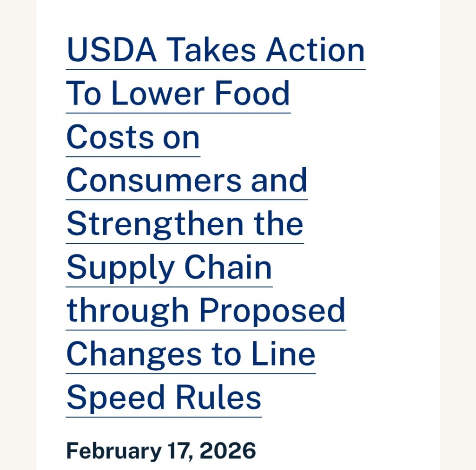Select the "To Lower Food" headline line
Screen dimensions: 476x470
(x=178, y=93)
